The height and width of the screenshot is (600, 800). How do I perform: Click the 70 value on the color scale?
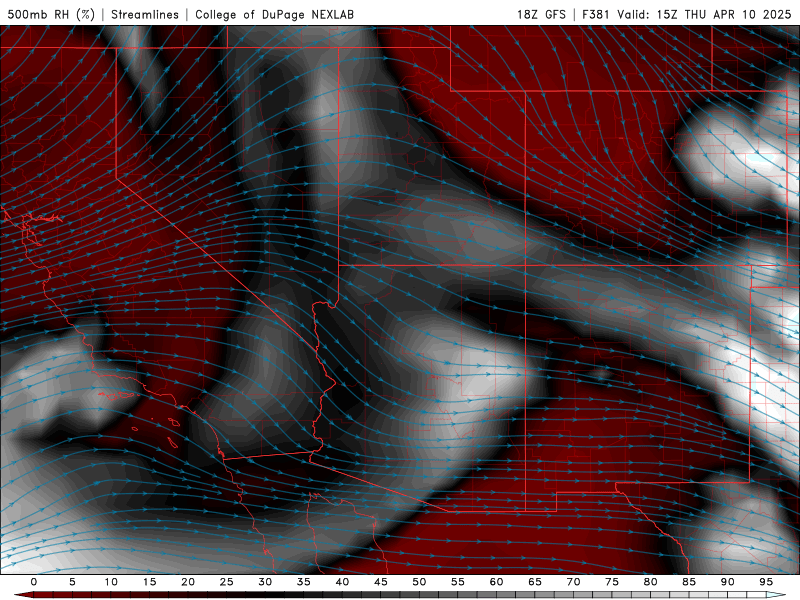click(x=573, y=582)
